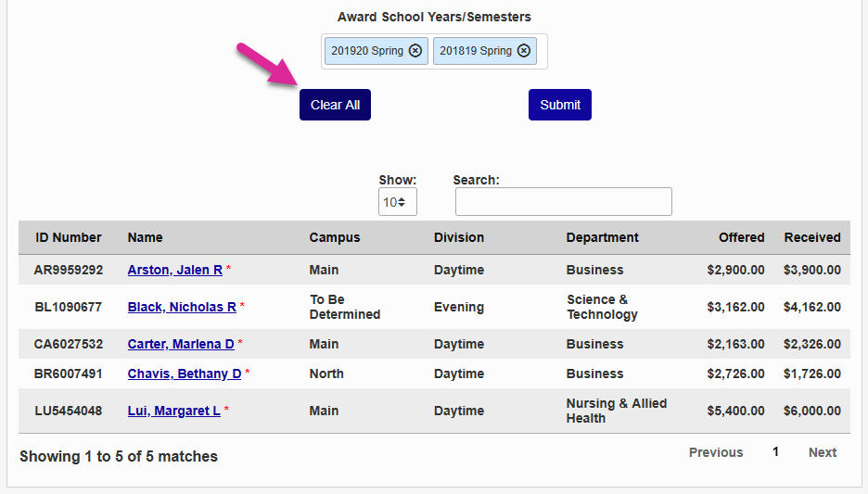Submit the selected semesters
Screen dimensions: 868x494
pyautogui.click(x=560, y=105)
